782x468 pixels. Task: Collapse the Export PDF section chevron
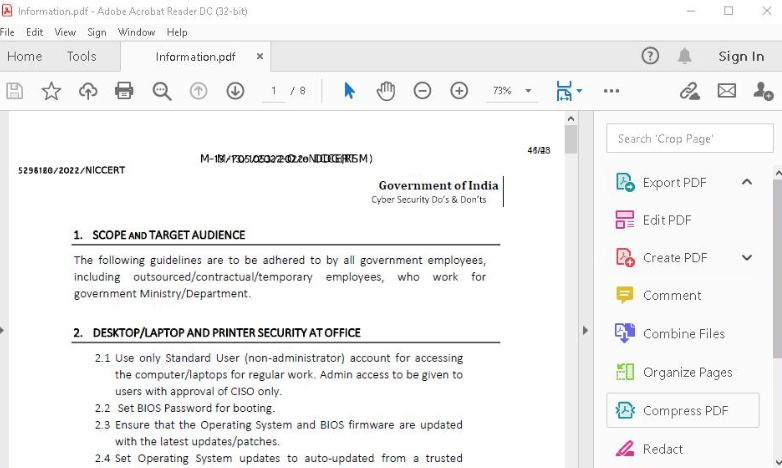[747, 182]
